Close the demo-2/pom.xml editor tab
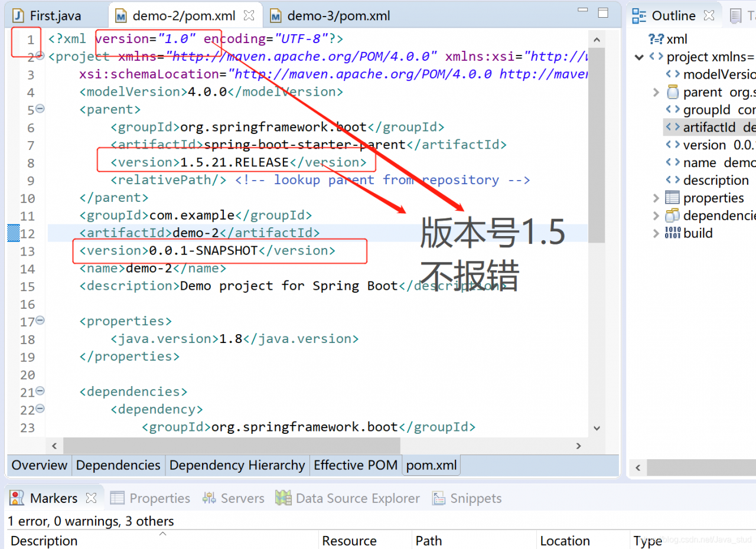The width and height of the screenshot is (756, 549). (250, 15)
